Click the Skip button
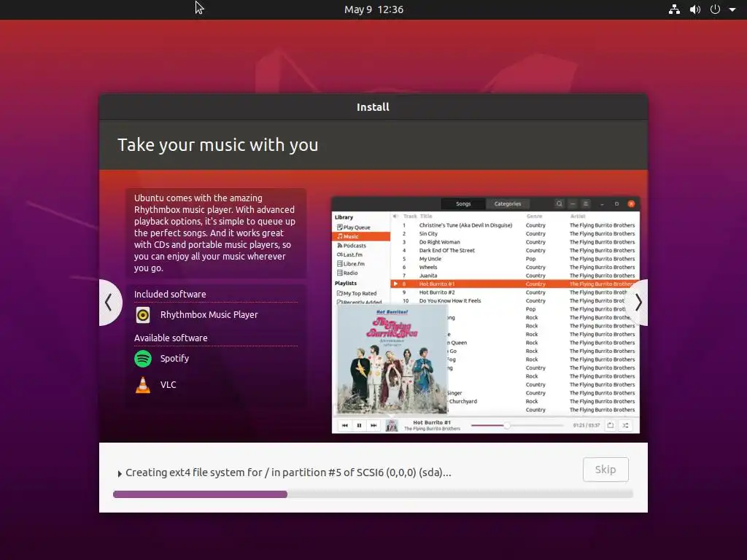Screen dimensions: 747x560 tap(605, 470)
